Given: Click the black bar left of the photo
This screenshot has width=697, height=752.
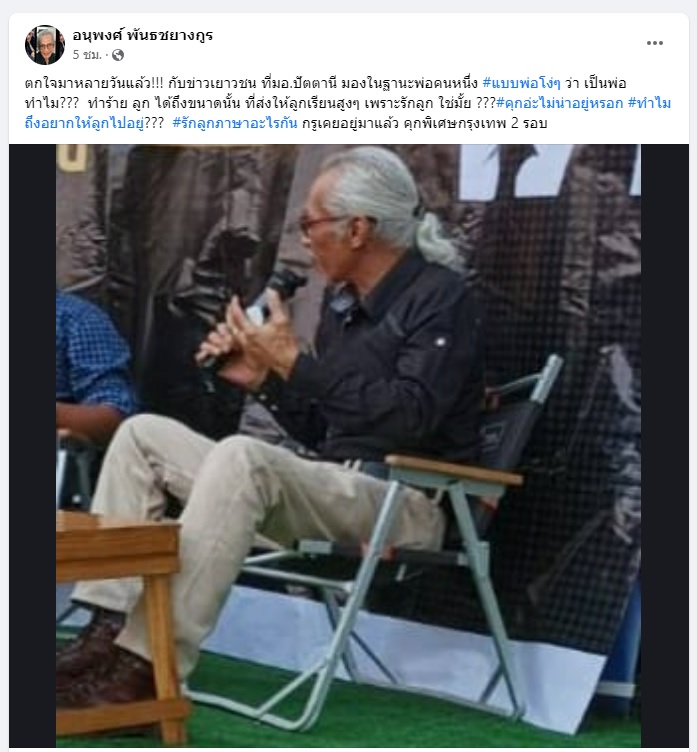Looking at the screenshot, I should [33, 446].
